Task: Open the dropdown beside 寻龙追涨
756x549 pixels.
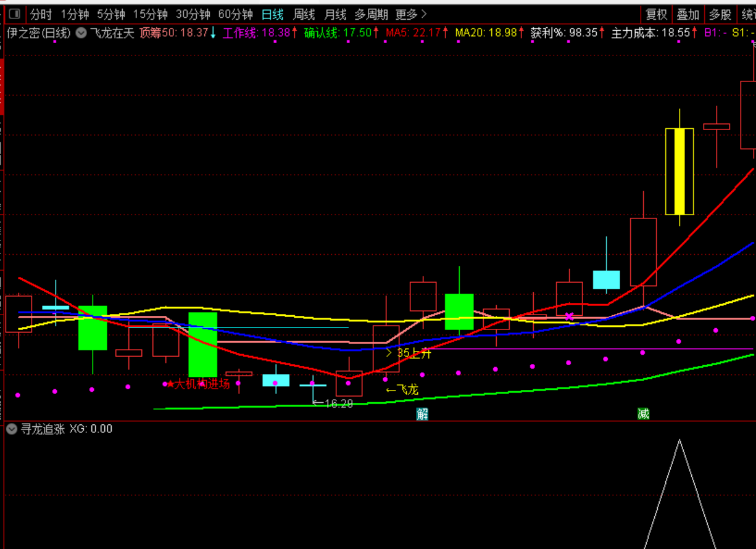Action: [x=11, y=429]
